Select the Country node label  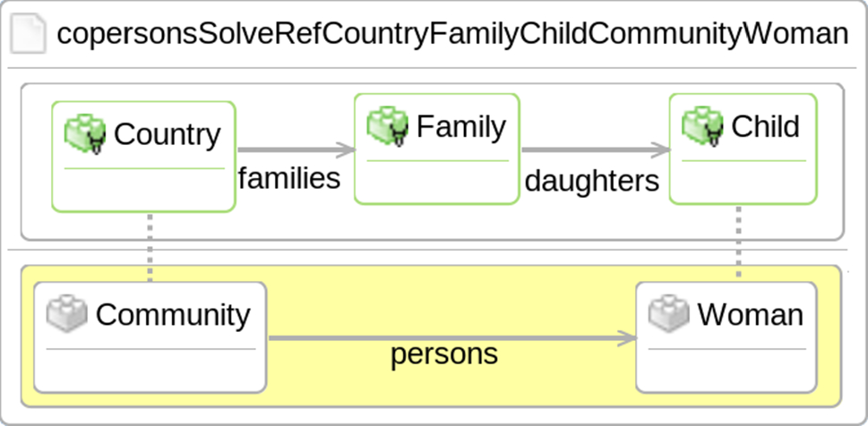(167, 135)
